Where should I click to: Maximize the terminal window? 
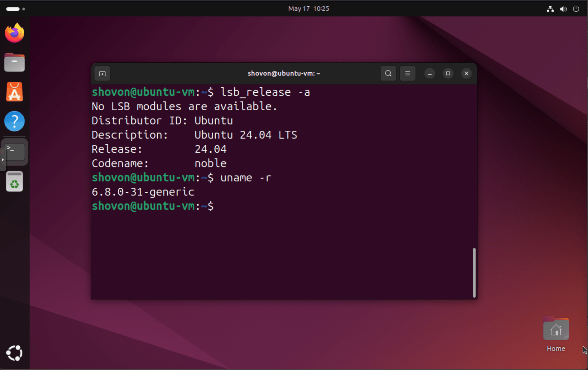coord(448,73)
